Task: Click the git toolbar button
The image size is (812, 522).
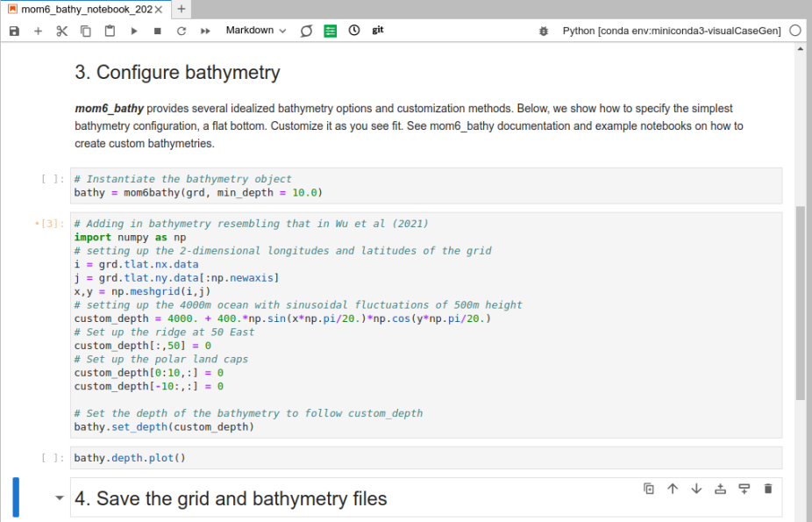Action: click(378, 30)
